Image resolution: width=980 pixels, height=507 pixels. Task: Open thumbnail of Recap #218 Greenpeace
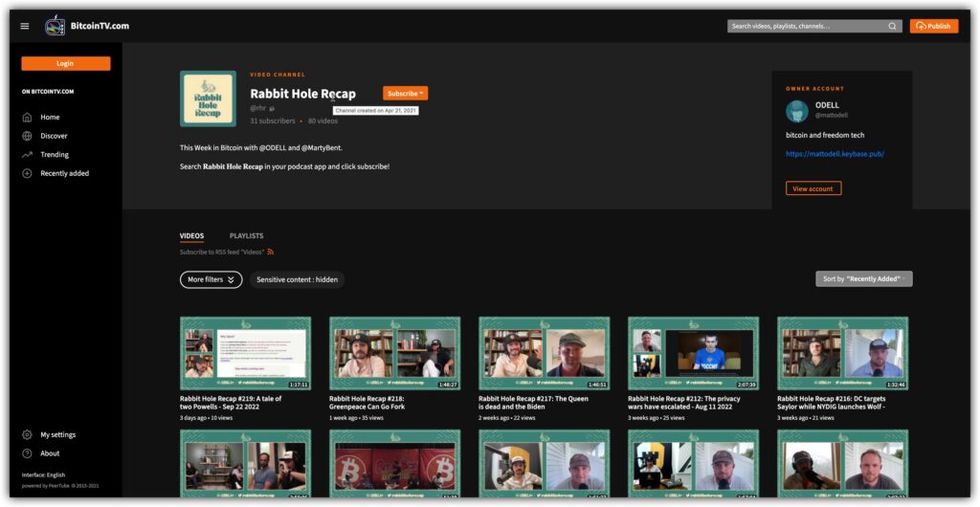pos(395,353)
